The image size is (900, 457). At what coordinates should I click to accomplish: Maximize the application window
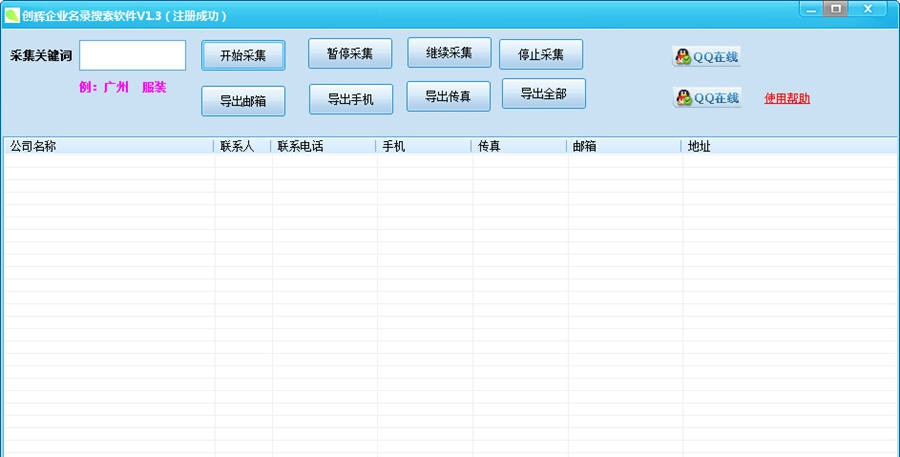[836, 9]
